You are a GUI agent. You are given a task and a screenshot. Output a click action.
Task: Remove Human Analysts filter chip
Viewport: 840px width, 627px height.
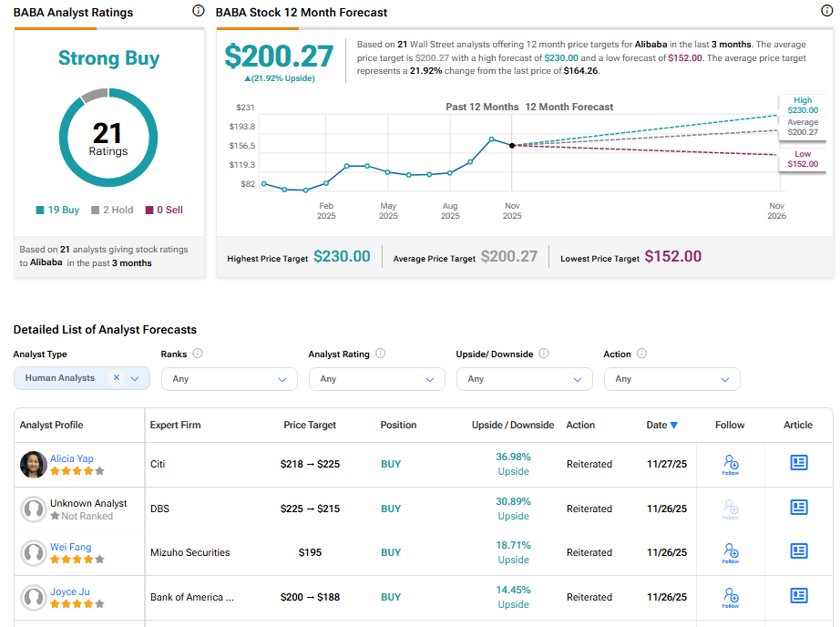click(117, 378)
